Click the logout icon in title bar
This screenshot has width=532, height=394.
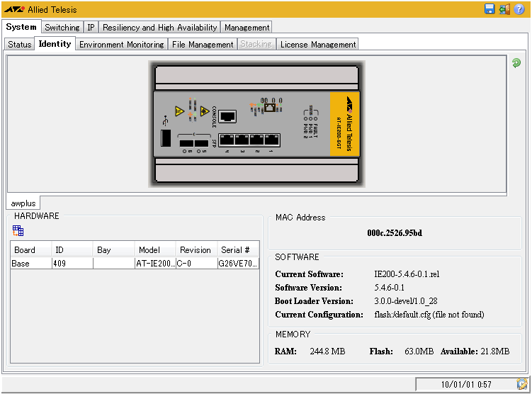504,9
